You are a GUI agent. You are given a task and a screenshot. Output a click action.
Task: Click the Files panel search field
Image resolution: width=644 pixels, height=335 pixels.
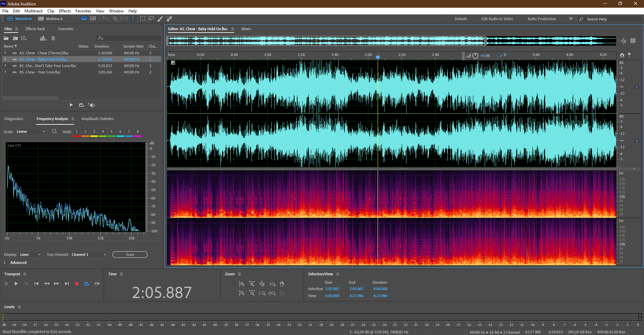coord(128,38)
